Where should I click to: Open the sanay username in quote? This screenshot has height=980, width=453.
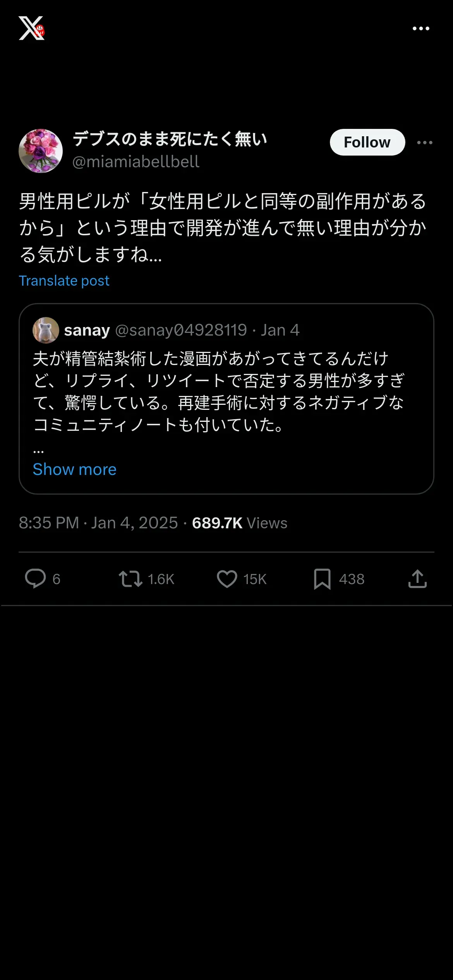pos(87,330)
